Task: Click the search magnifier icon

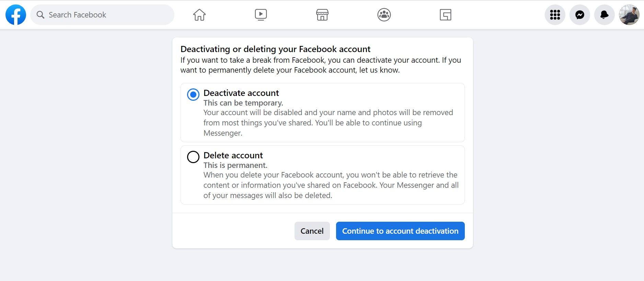Action: coord(41,15)
